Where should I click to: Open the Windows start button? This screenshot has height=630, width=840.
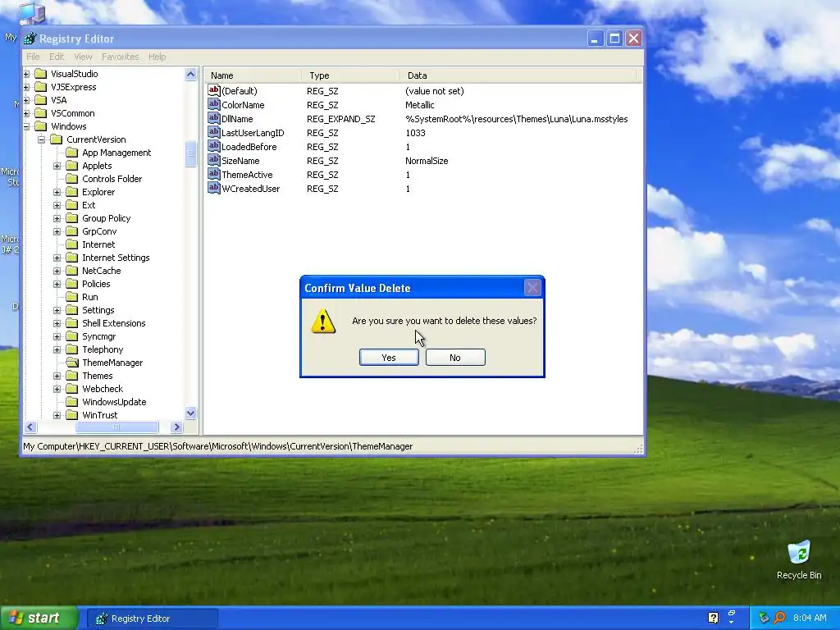click(39, 618)
